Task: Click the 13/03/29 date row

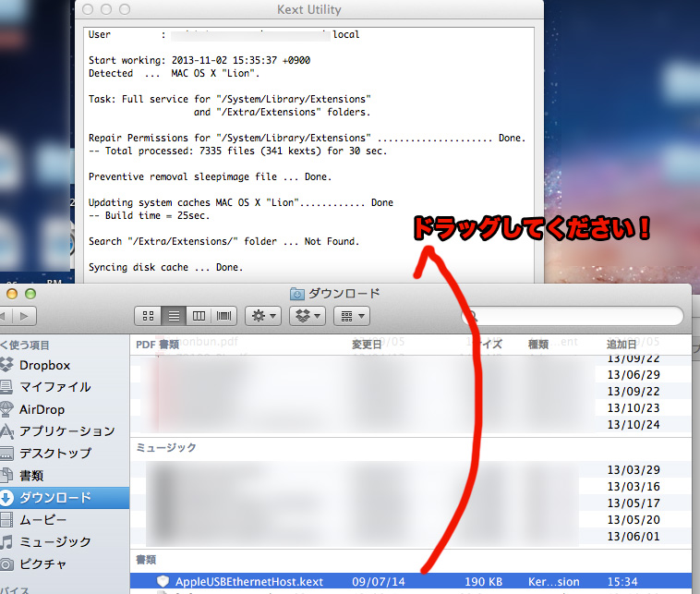Action: (634, 470)
